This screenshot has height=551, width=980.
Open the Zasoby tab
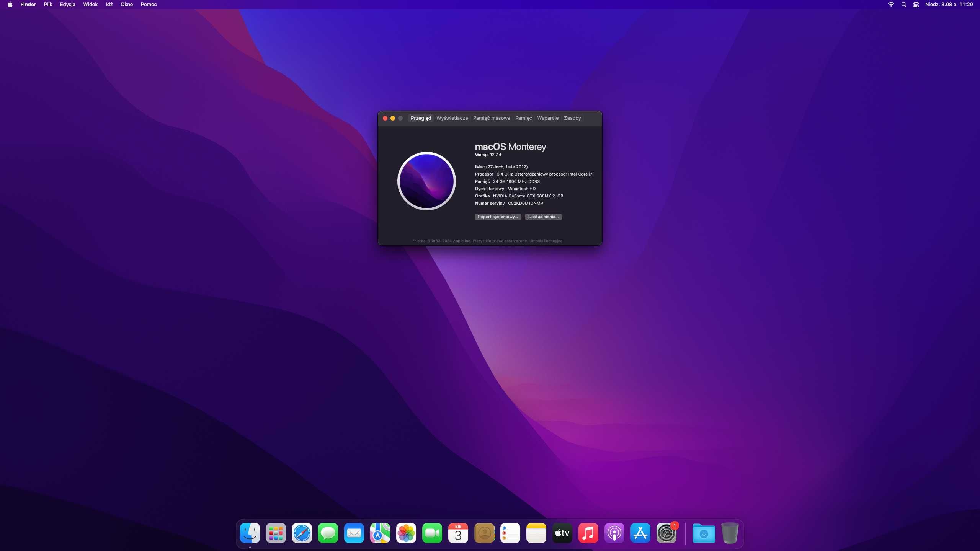[572, 118]
